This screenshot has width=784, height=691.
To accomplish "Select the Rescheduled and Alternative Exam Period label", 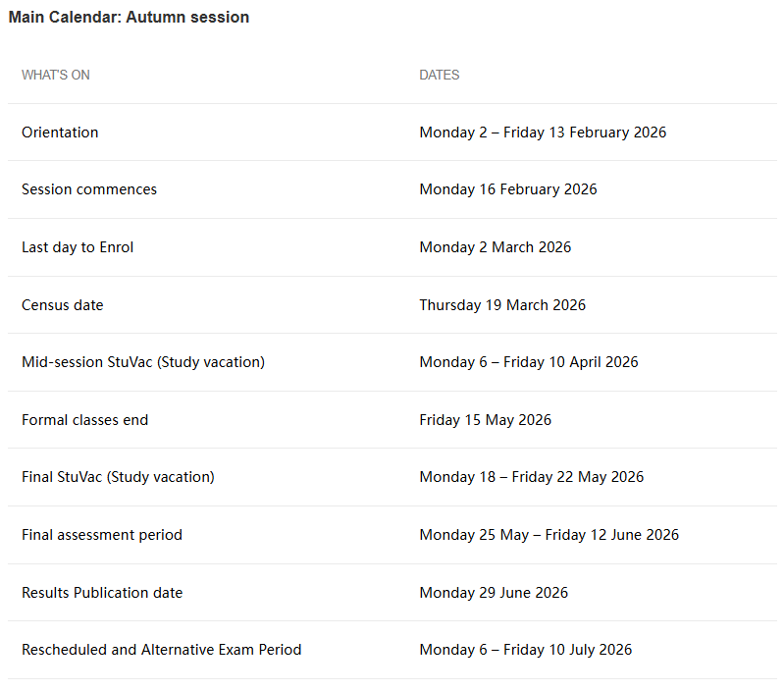I will (162, 650).
